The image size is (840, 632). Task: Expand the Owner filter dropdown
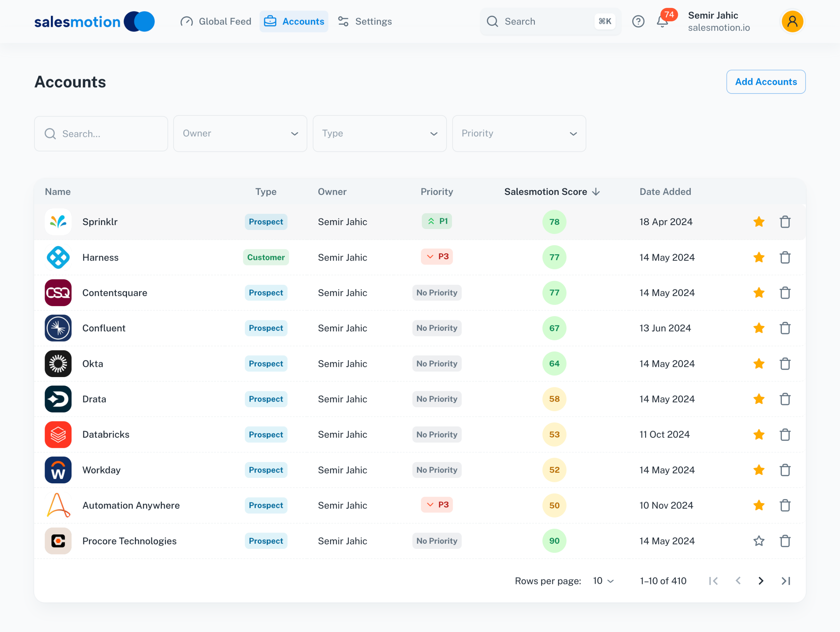[240, 134]
